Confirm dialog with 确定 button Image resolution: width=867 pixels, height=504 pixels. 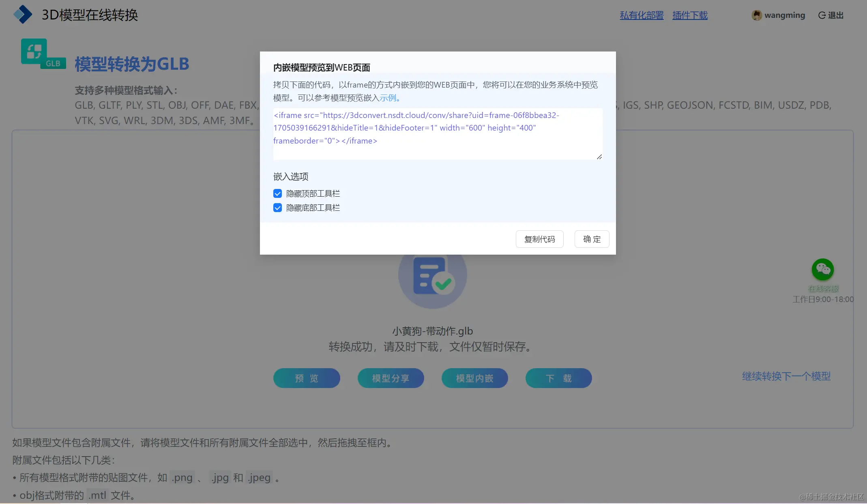coord(592,239)
